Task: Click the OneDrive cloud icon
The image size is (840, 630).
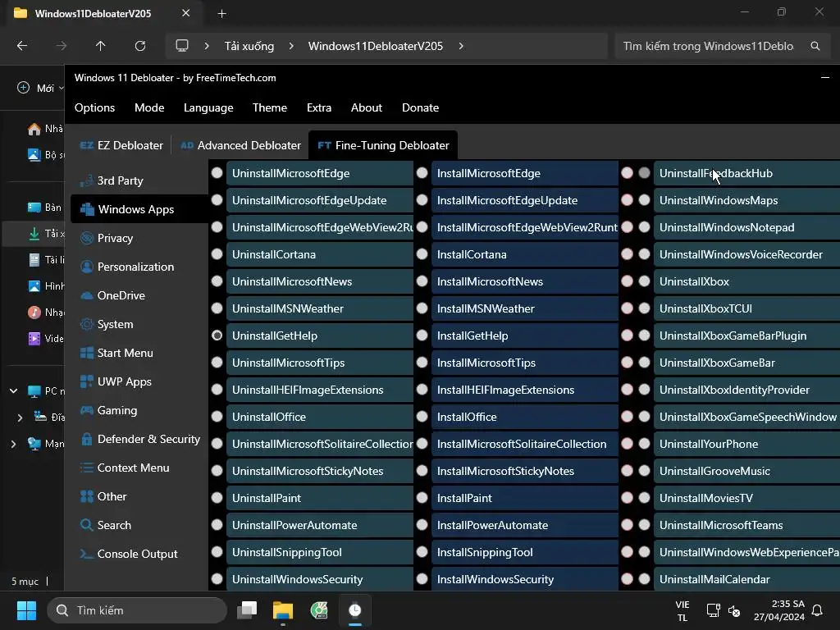Action: point(86,295)
